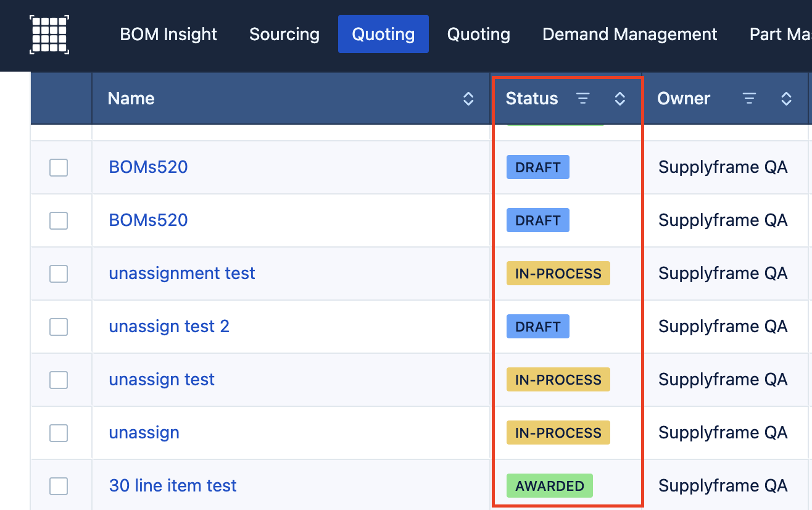This screenshot has height=510, width=812.
Task: Check the box for unassignment test row
Action: tap(59, 274)
